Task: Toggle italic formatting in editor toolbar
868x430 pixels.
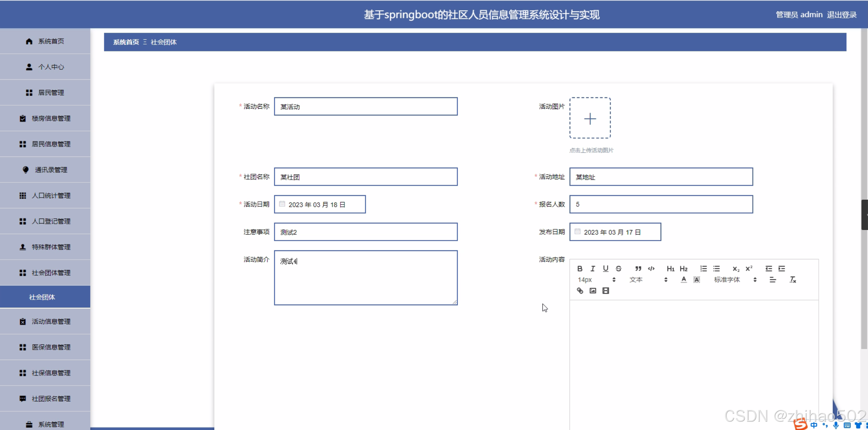Action: [x=593, y=269]
